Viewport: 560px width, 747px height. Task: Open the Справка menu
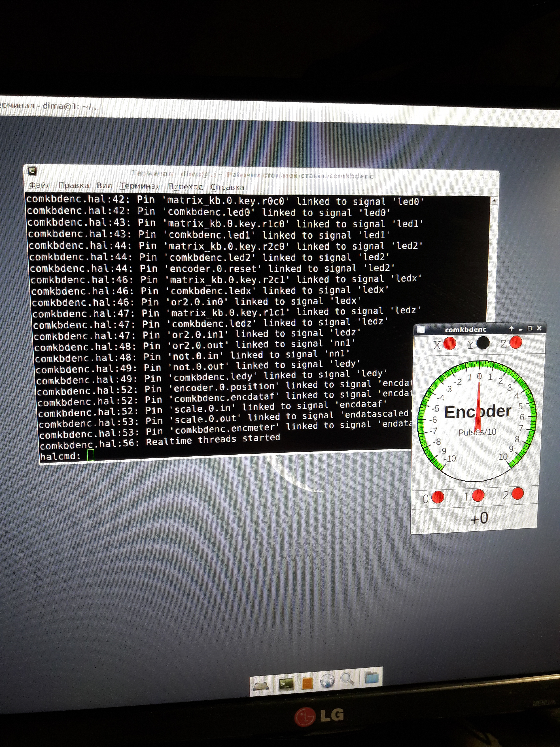[227, 187]
